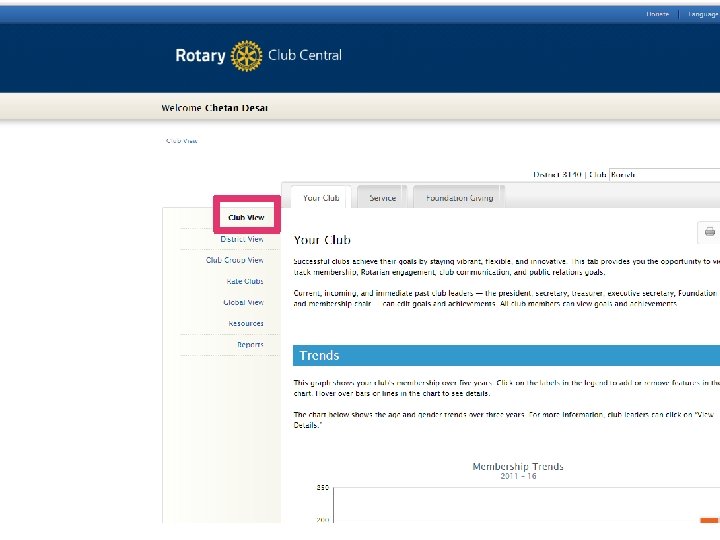Click the Club name input field
720x540 pixels.
pos(664,175)
